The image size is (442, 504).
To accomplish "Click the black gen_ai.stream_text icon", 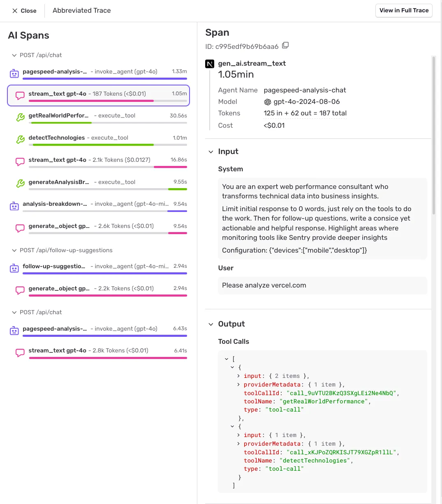I will [209, 64].
